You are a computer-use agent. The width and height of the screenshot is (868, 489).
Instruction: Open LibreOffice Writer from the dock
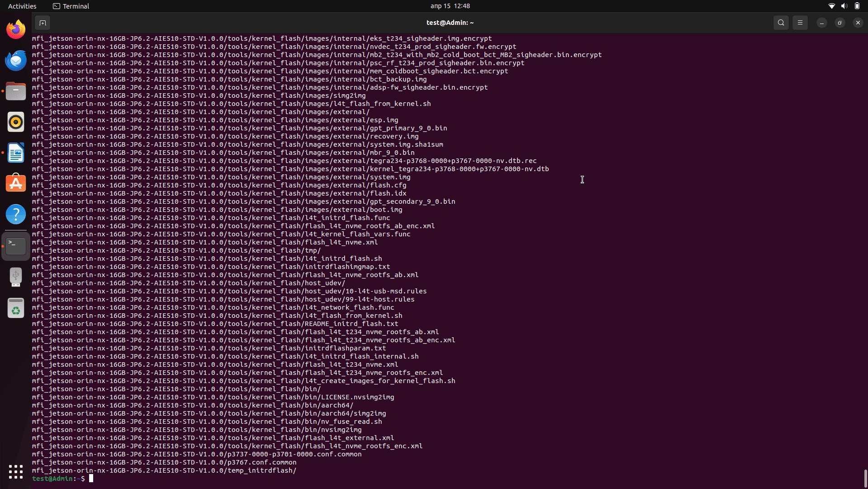[x=16, y=153]
